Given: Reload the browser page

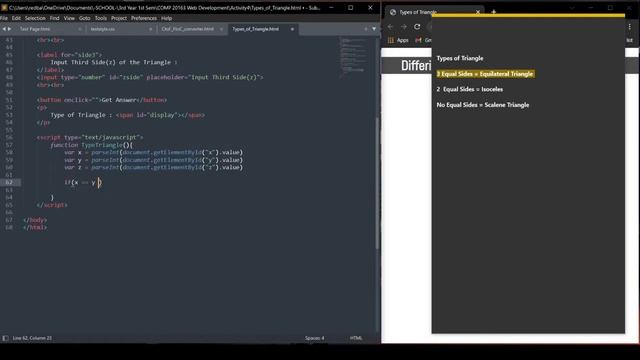Looking at the screenshot, I should pos(417,27).
